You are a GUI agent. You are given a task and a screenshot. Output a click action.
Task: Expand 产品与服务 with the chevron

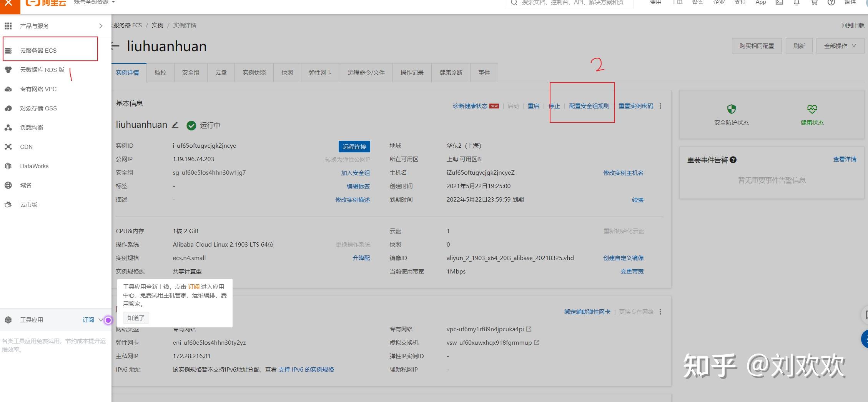101,26
